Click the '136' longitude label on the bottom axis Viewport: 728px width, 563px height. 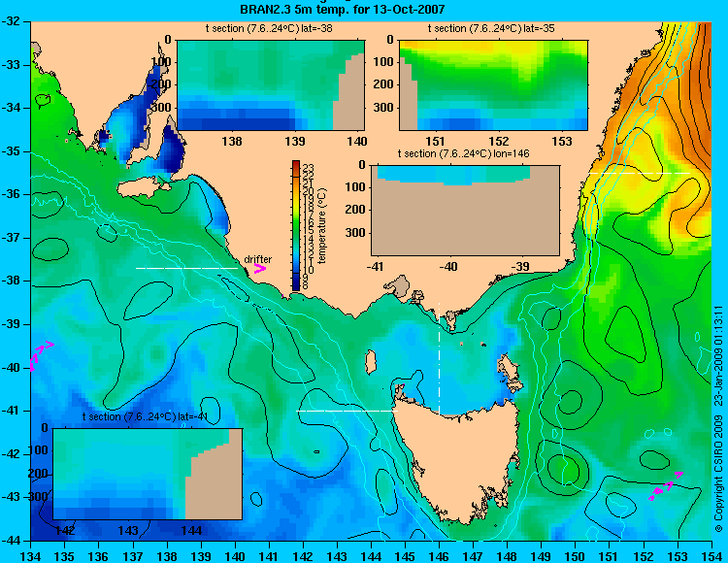pyautogui.click(x=98, y=556)
